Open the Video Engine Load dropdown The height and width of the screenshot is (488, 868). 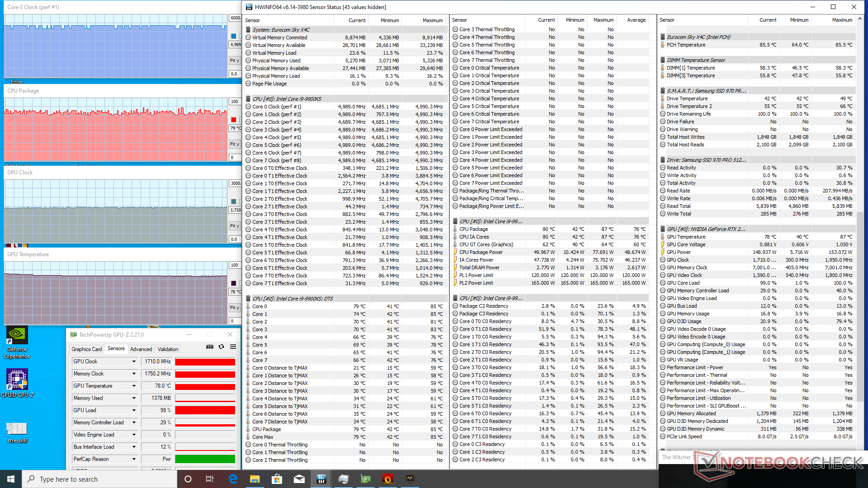[x=134, y=435]
